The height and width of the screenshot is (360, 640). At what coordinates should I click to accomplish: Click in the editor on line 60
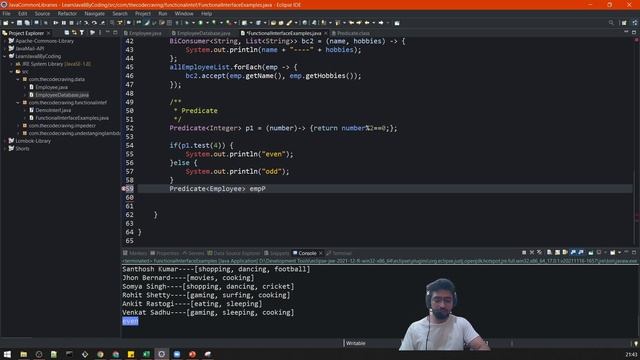pos(384,198)
